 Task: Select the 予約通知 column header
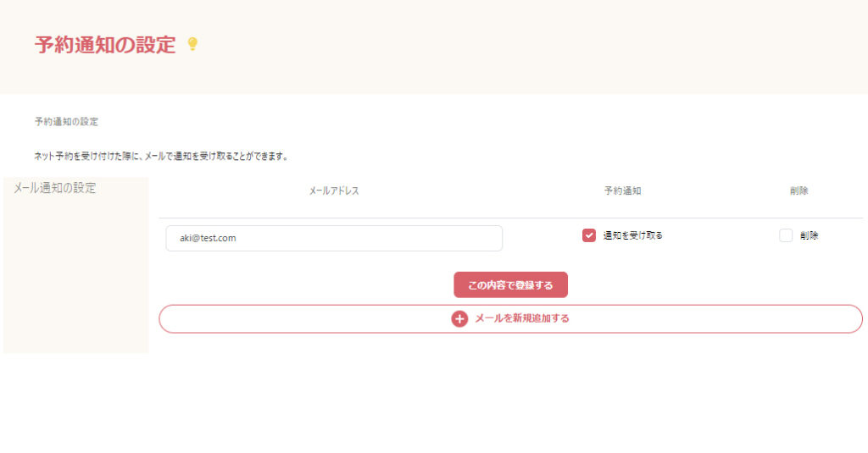coord(622,191)
